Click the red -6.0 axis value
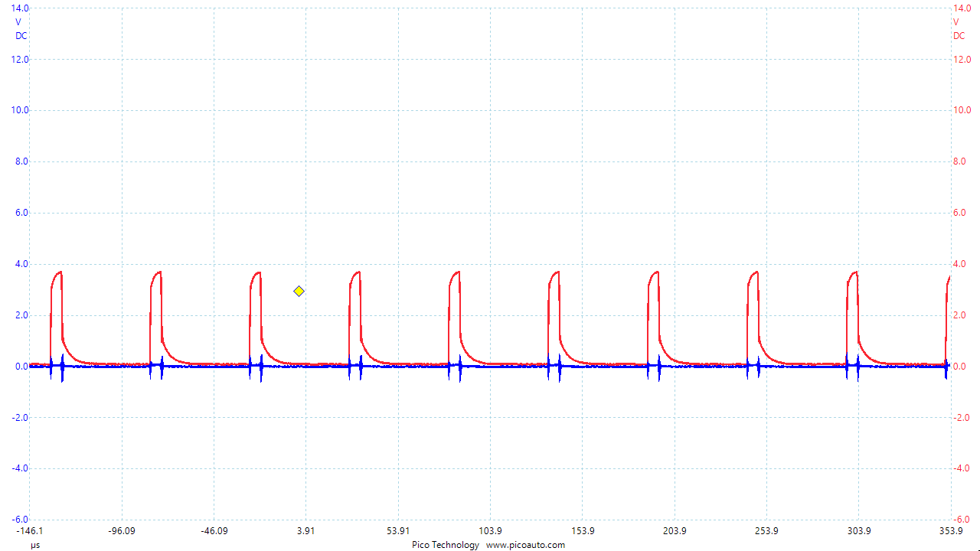 (962, 520)
